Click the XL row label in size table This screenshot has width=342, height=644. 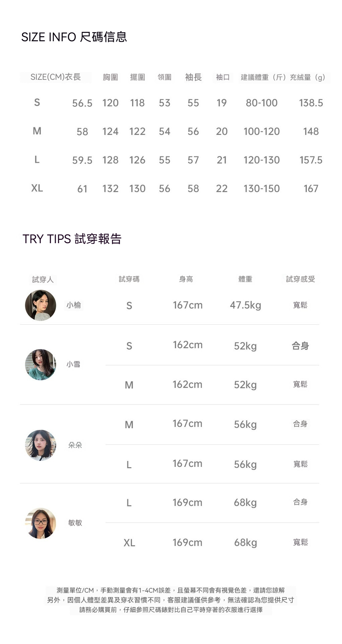37,188
